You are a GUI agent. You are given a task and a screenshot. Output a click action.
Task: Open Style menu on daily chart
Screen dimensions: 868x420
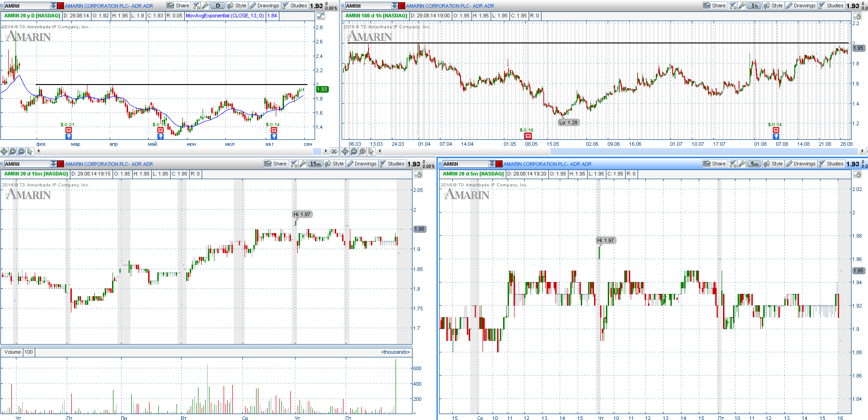237,5
